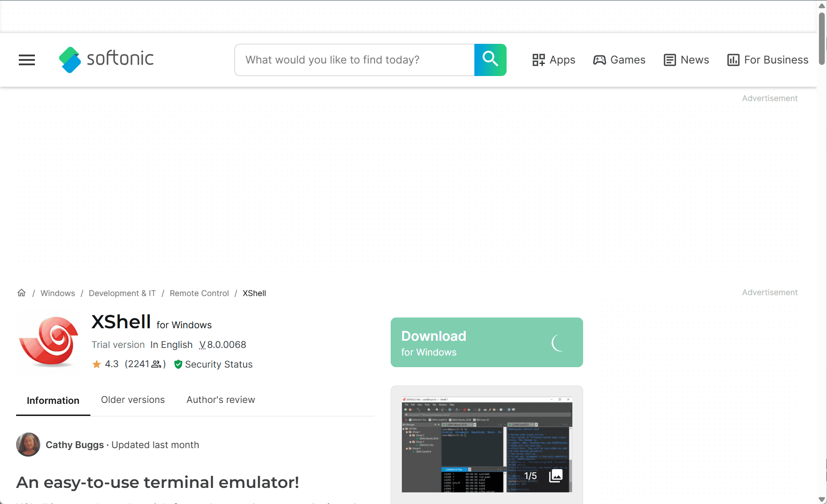Click the XShell app icon
This screenshot has width=827, height=504.
49,342
